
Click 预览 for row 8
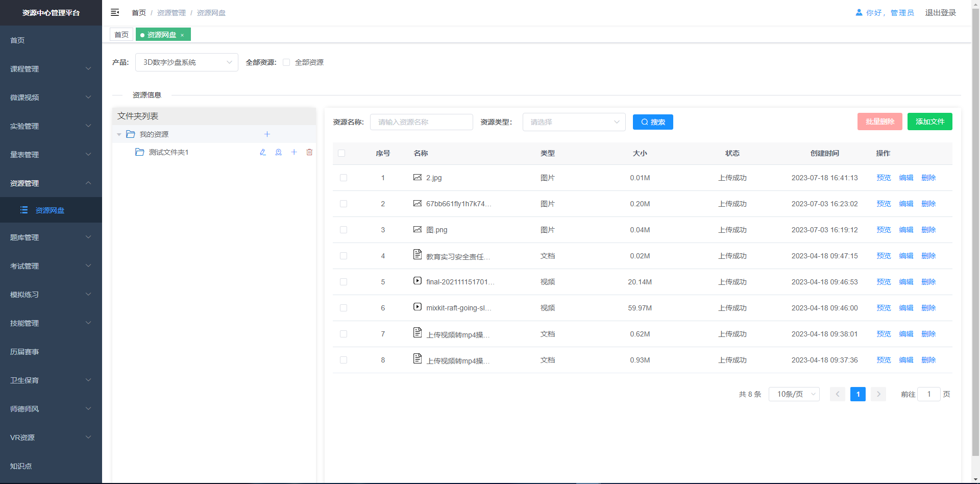tap(884, 360)
